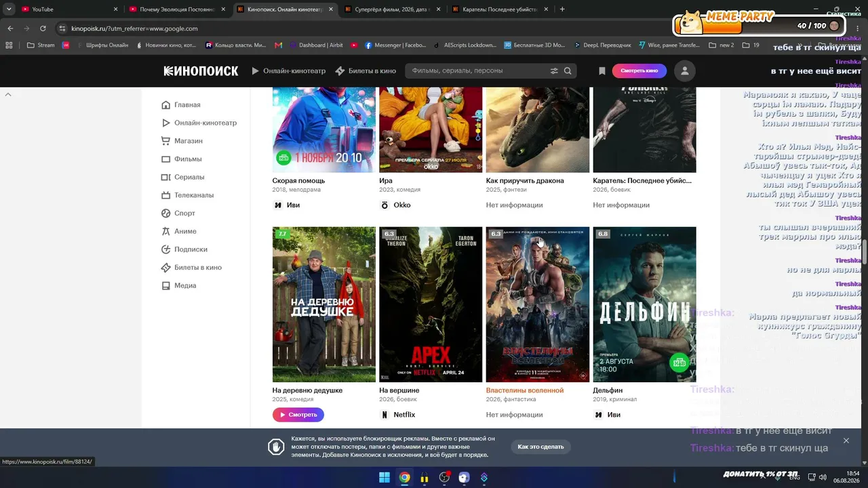Click the Телеканалы TV icon in sidebar
Image resolution: width=868 pixels, height=488 pixels.
(165, 195)
